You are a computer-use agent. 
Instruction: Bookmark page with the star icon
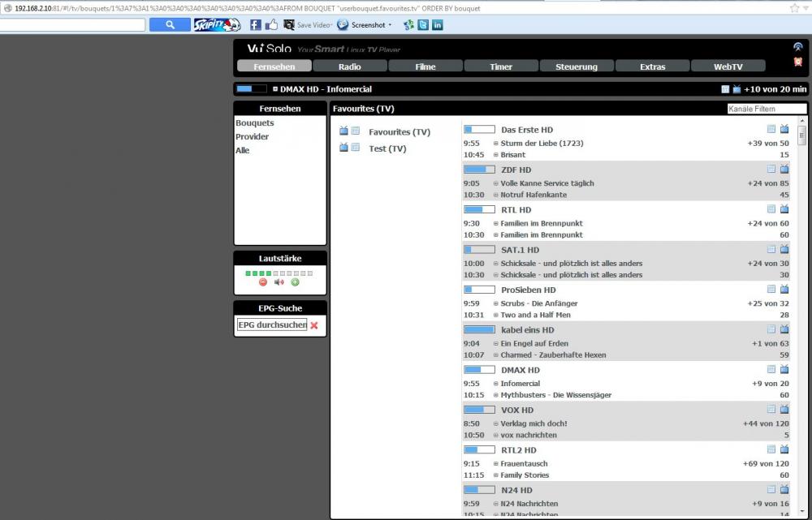[794, 8]
